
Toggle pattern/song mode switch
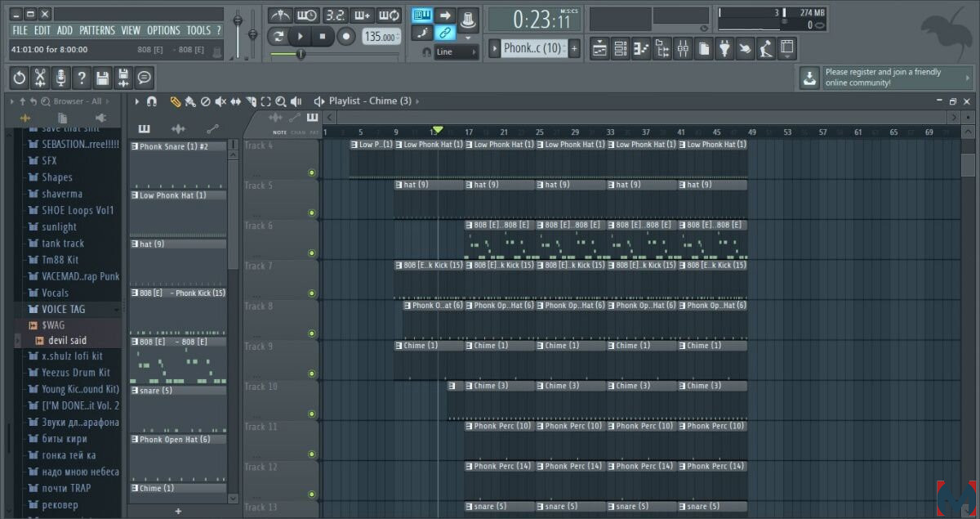pyautogui.click(x=278, y=36)
